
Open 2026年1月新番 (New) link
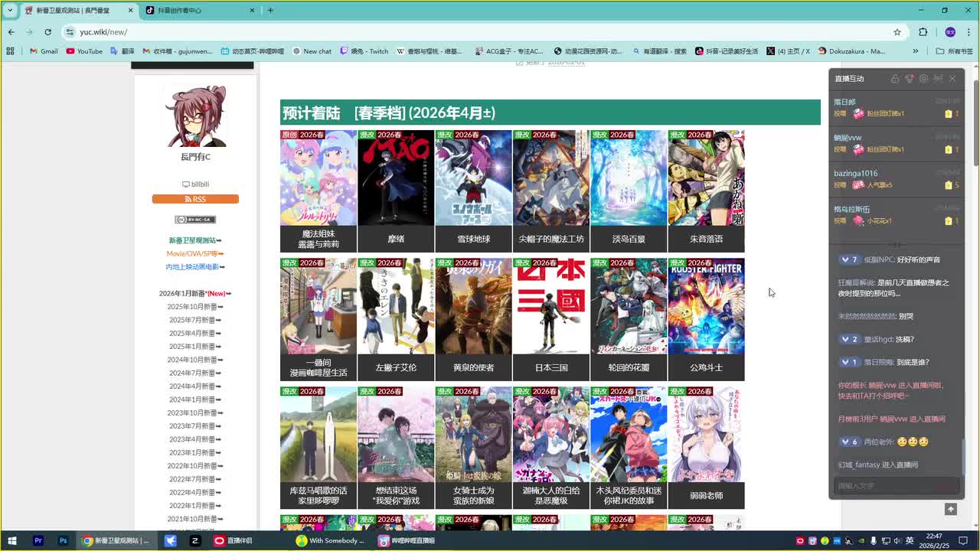click(x=195, y=293)
